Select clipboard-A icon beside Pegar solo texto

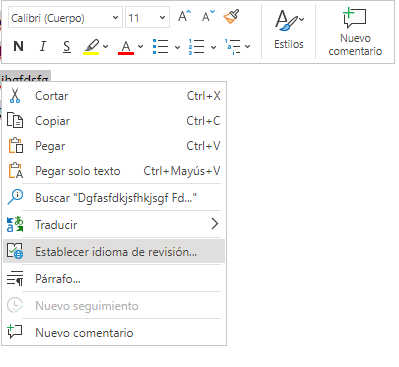click(x=15, y=170)
